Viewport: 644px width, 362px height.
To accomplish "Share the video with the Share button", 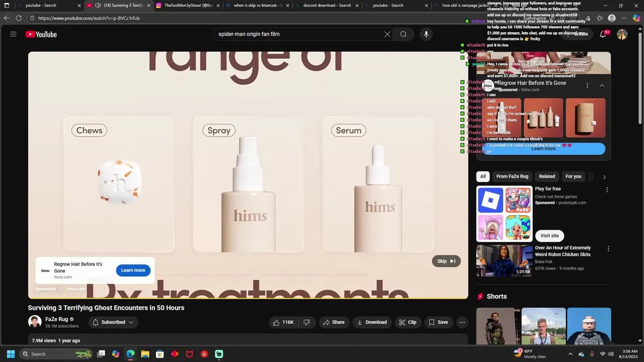I will click(x=334, y=322).
